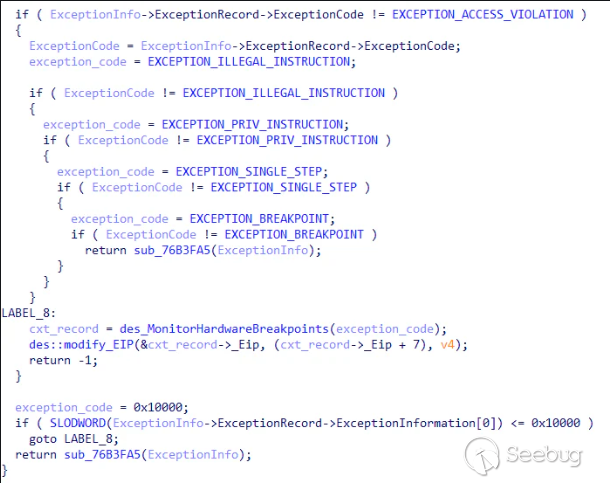Viewport: 610px width, 483px height.
Task: Click the sub_76B3FA5 call inside nested if
Action: (172, 250)
